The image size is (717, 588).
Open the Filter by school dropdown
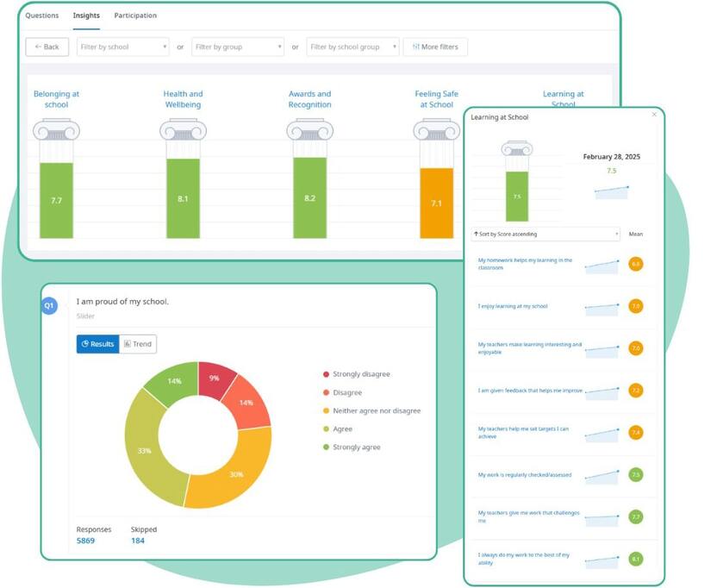123,47
